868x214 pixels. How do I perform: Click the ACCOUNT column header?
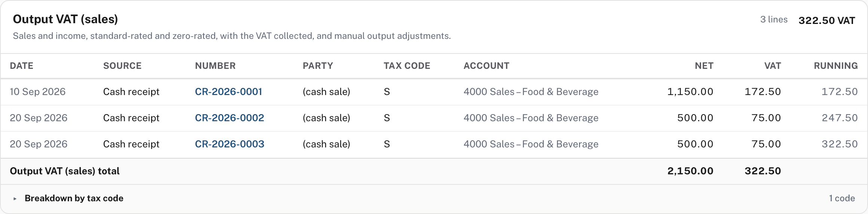click(486, 66)
